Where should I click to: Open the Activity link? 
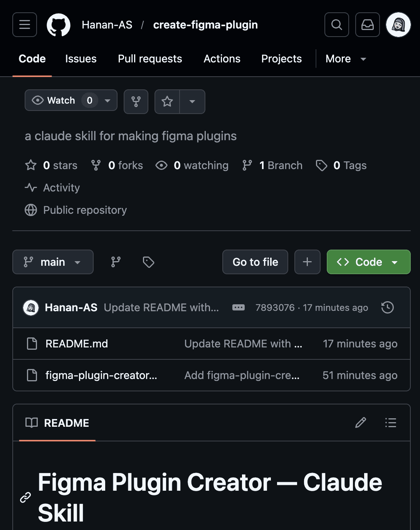(x=52, y=188)
